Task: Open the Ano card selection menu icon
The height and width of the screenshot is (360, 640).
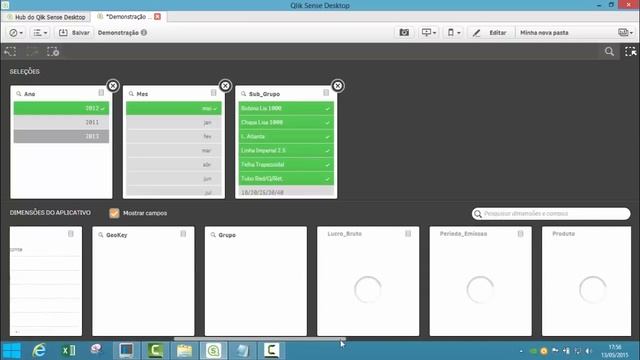Action: tap(101, 93)
